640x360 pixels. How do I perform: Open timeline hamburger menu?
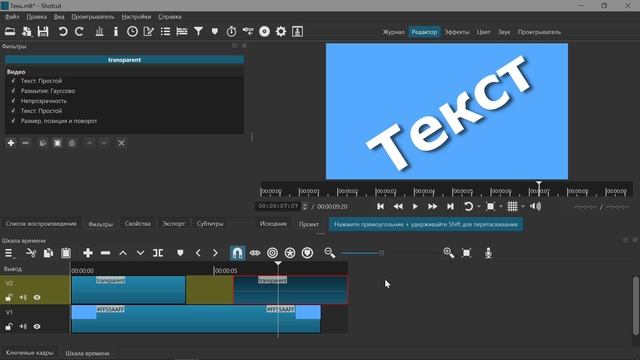9,253
